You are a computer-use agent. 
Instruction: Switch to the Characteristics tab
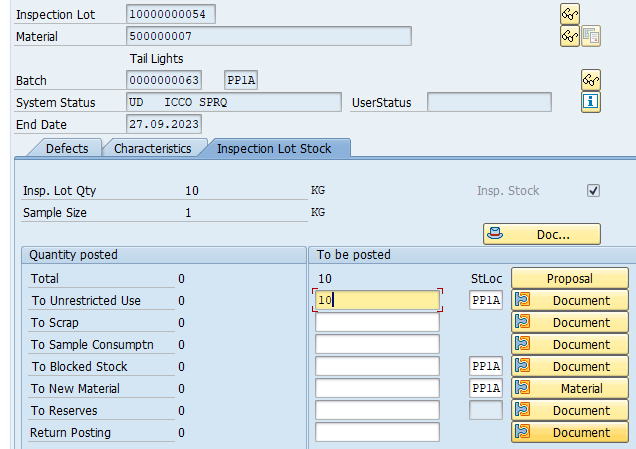click(x=153, y=148)
